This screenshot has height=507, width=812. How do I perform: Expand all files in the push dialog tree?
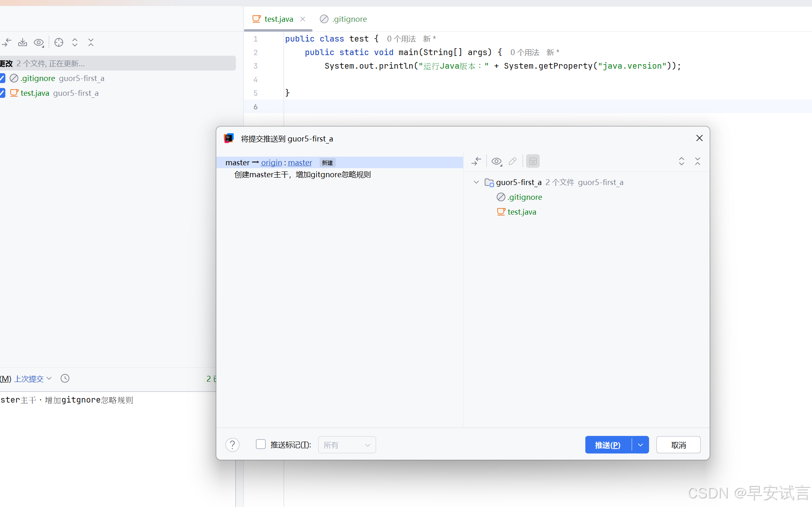click(x=682, y=161)
